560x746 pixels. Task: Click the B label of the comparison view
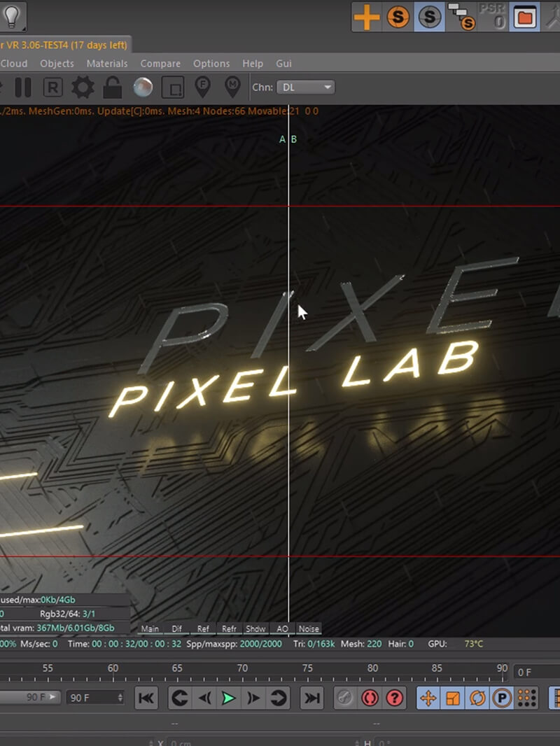[x=293, y=139]
